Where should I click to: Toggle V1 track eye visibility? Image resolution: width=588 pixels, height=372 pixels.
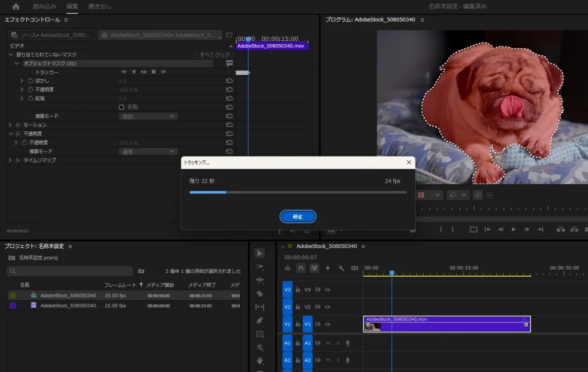tap(328, 324)
